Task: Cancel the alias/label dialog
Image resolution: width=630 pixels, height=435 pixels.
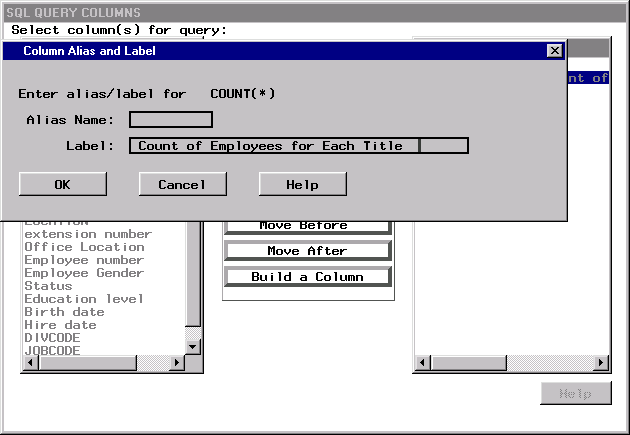Action: 182,185
